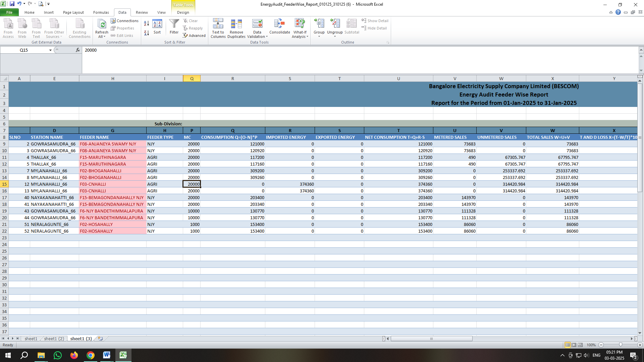Click the vertical scrollbar thumb
This screenshot has height=362, width=644.
640,137
